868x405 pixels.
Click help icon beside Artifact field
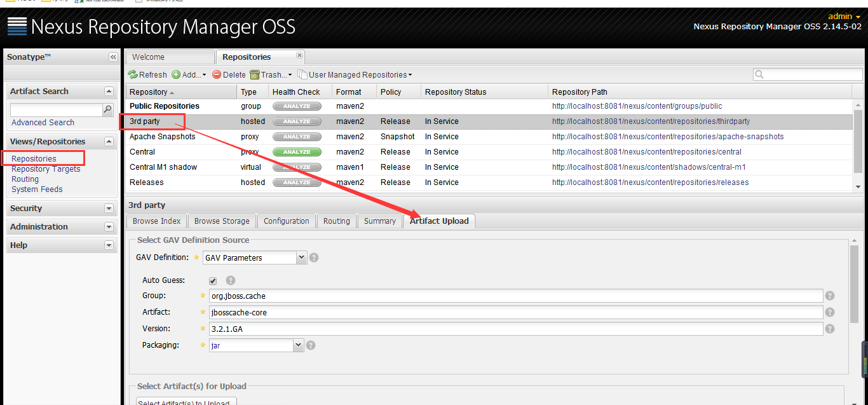pos(829,312)
